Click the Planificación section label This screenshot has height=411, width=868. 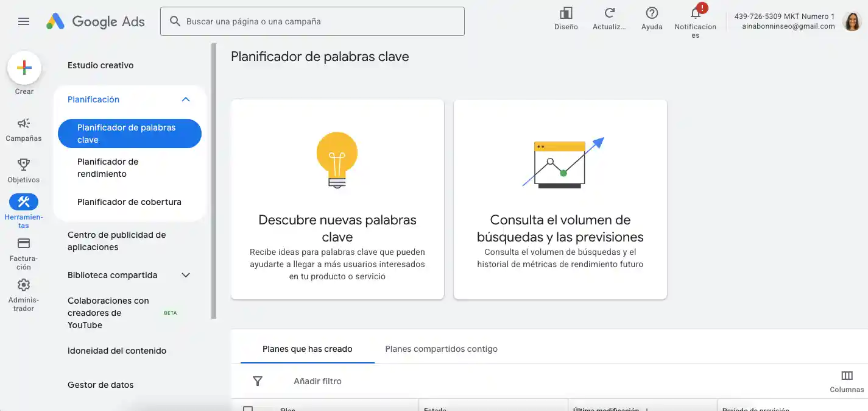93,99
